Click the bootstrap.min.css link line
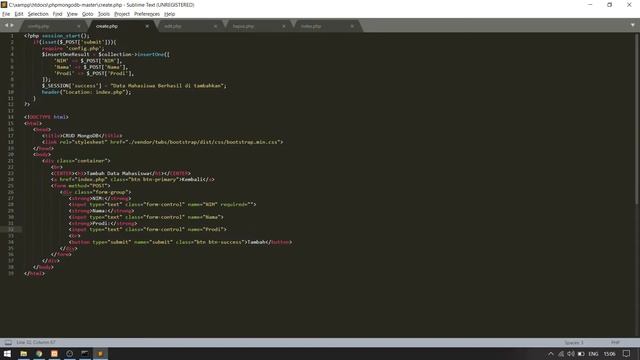Screen dimensions: 640x360 162,142
